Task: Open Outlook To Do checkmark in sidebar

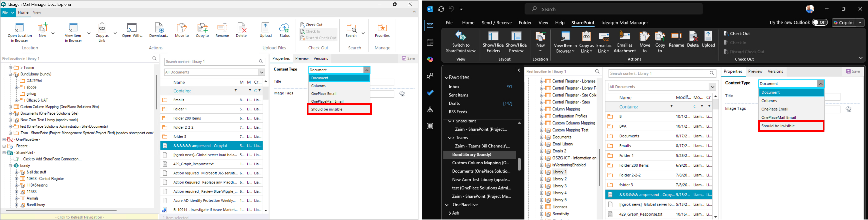Action: tap(430, 93)
